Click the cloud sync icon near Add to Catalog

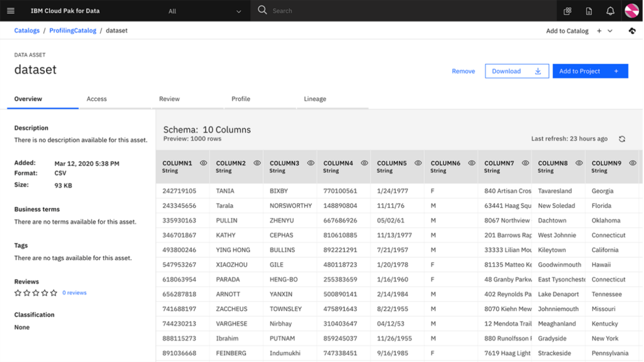[632, 30]
